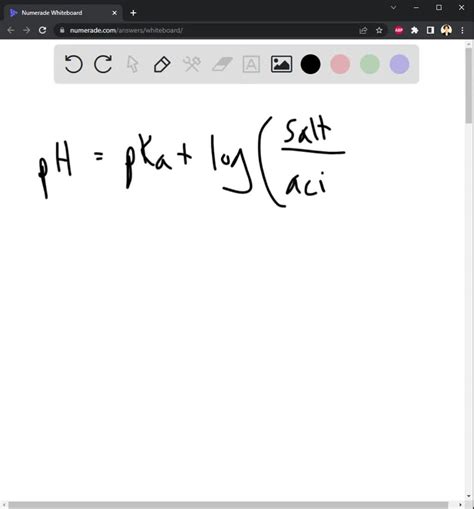Pick the green pen color
This screenshot has width=474, height=509.
370,64
